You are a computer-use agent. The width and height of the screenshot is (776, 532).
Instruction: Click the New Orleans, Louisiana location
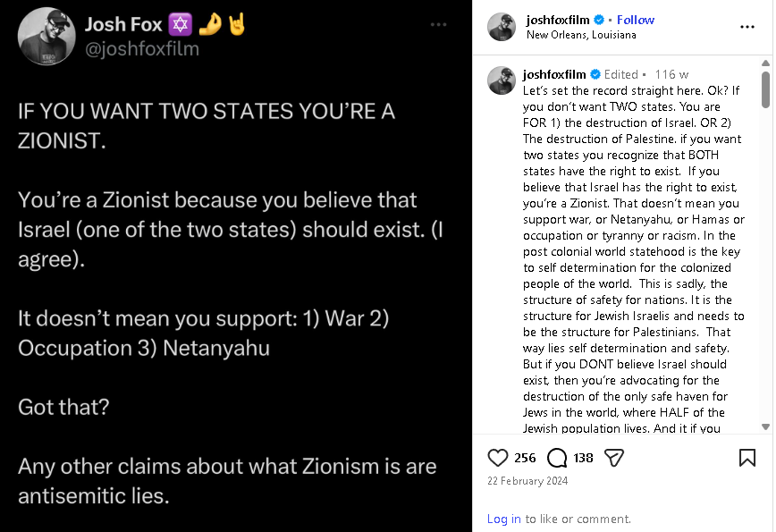[x=581, y=35]
